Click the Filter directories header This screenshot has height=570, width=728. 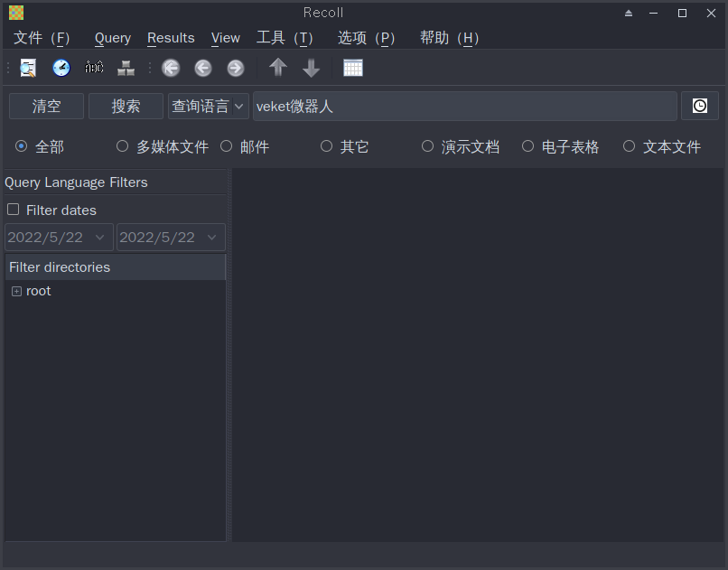[115, 266]
